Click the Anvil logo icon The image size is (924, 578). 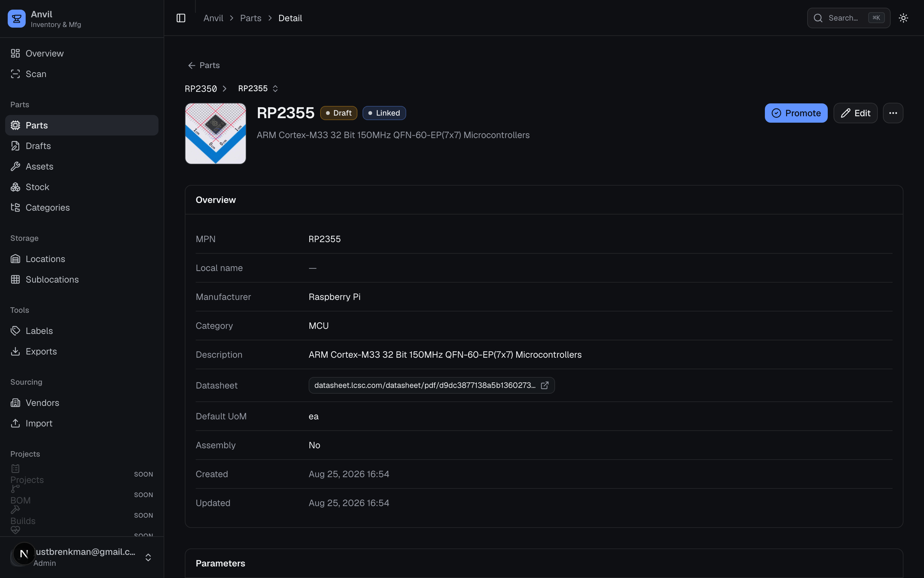(16, 18)
